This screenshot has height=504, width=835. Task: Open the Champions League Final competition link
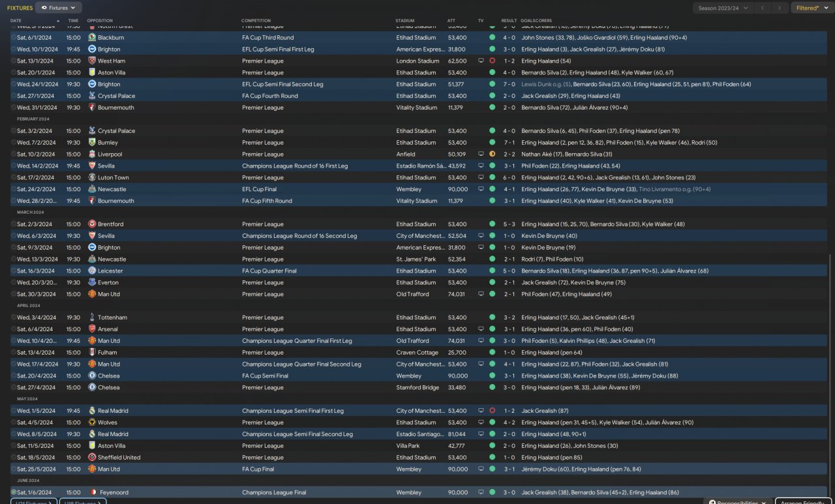[x=274, y=493]
